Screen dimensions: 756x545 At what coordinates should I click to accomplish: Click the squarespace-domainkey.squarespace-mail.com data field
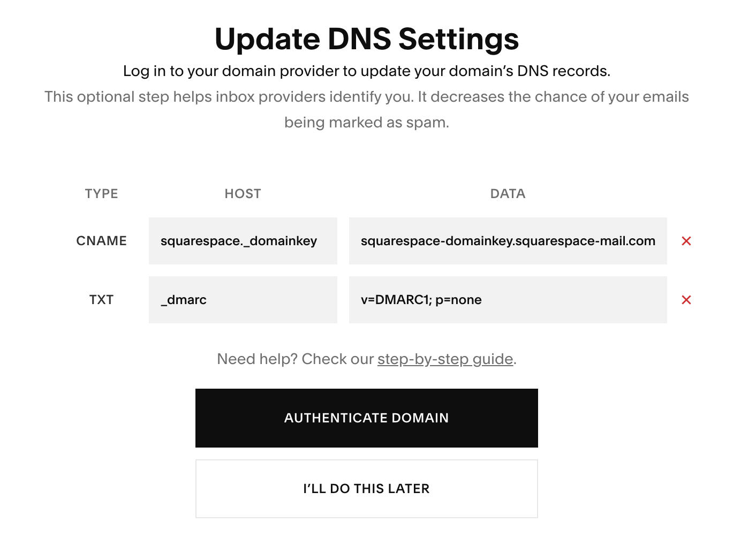pos(508,241)
